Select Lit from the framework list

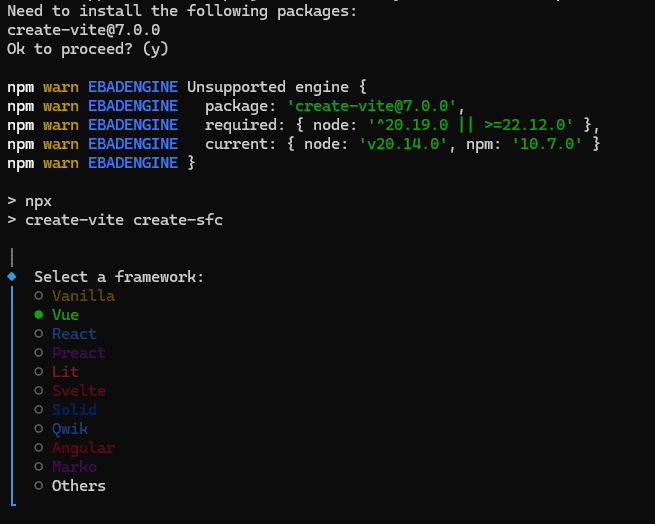pyautogui.click(x=65, y=372)
